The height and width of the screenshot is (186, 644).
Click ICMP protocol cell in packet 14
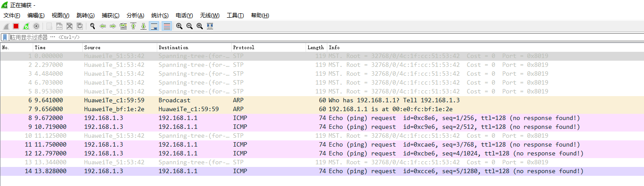[x=240, y=171]
